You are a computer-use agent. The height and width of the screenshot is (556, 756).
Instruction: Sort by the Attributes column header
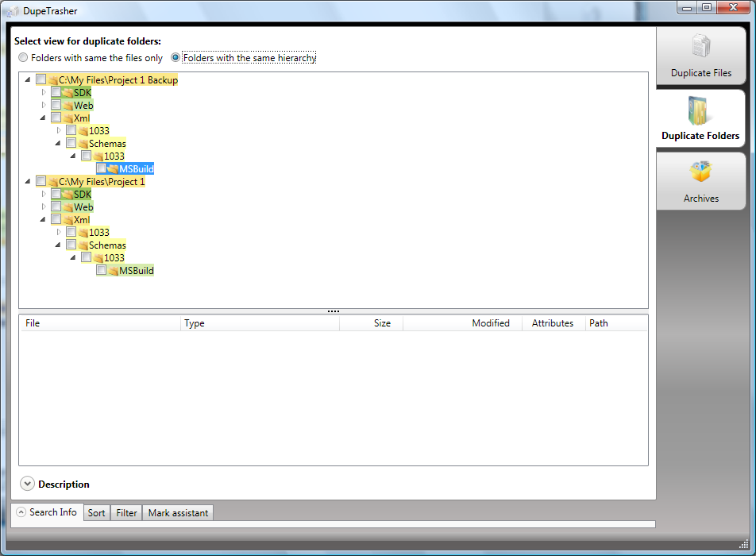553,323
